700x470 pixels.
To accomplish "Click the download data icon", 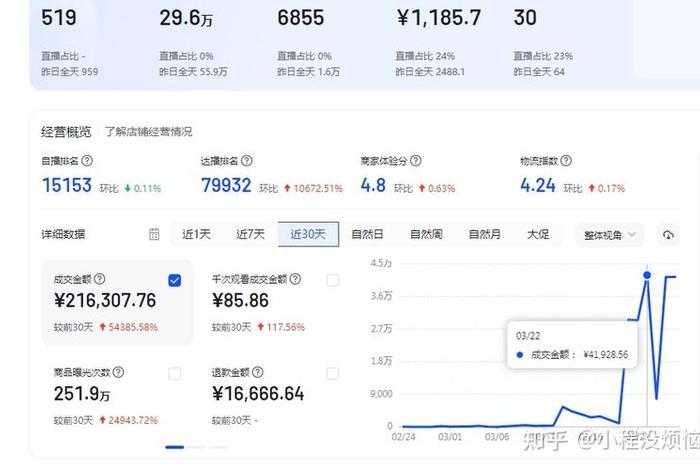I will pyautogui.click(x=668, y=234).
